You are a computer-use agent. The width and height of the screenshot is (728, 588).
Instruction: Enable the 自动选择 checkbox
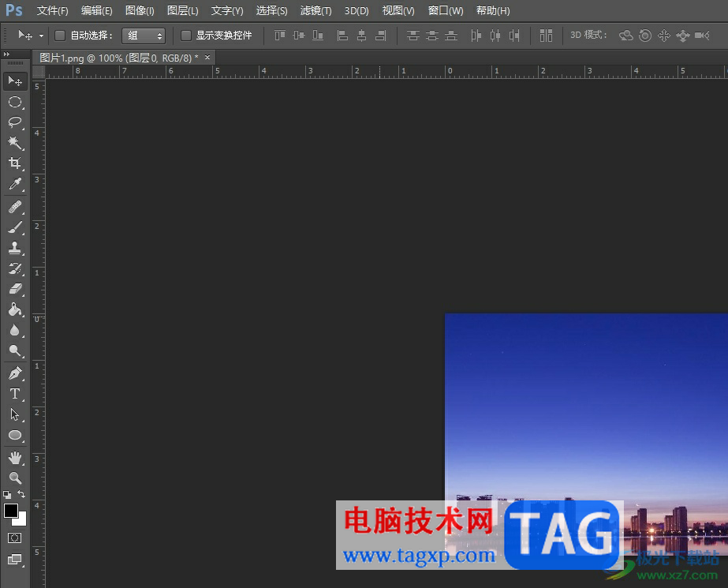(60, 36)
